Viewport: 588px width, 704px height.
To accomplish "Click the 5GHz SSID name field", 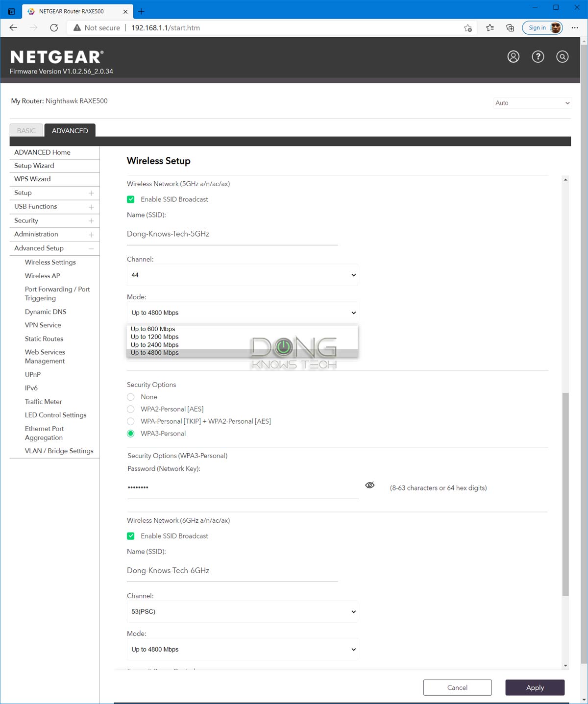I will click(x=232, y=234).
